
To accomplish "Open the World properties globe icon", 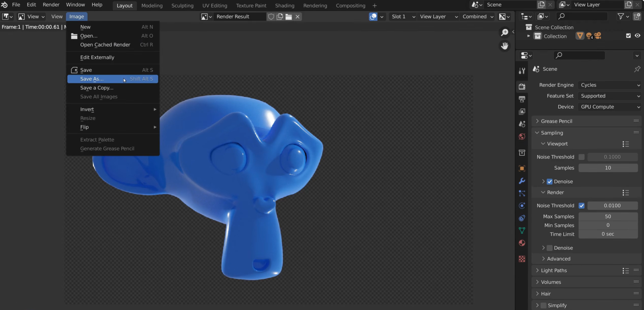I will [x=522, y=136].
